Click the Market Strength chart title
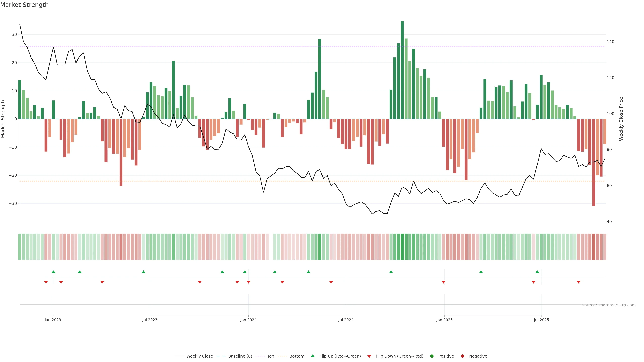 tap(24, 5)
